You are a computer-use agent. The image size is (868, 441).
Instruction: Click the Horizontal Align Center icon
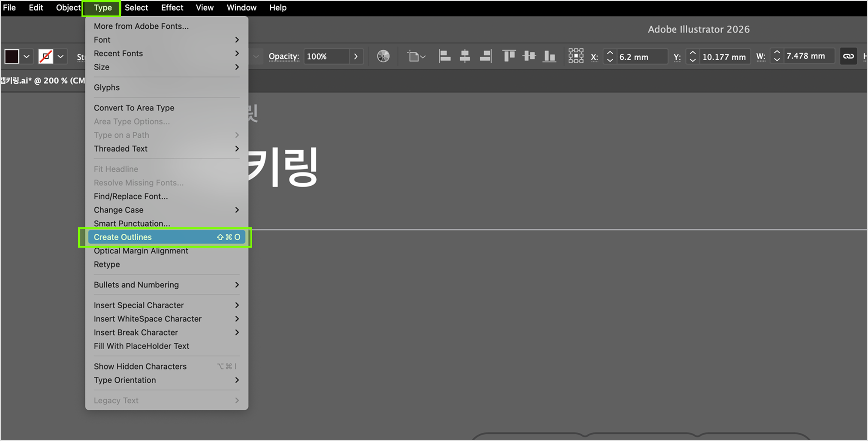(x=465, y=56)
